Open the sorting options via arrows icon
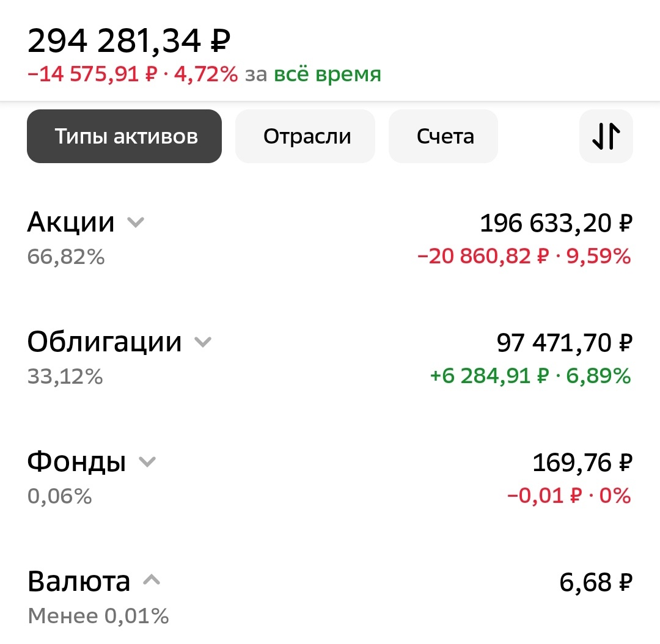 (x=606, y=136)
